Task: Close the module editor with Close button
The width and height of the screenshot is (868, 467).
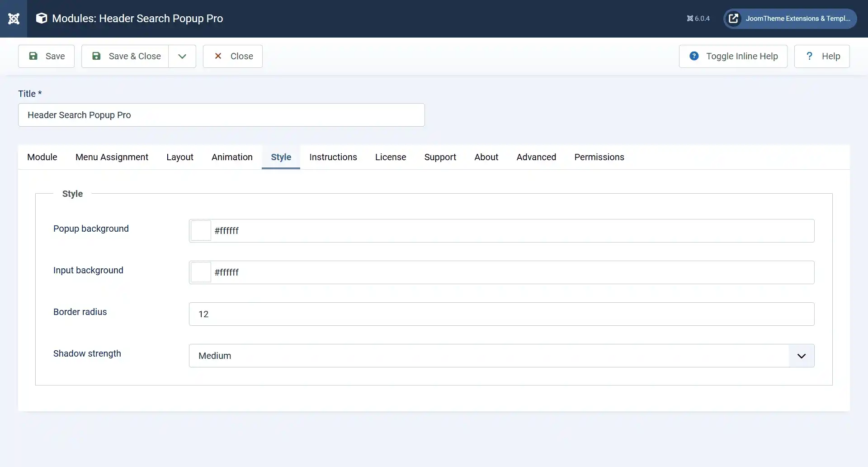Action: click(x=232, y=56)
